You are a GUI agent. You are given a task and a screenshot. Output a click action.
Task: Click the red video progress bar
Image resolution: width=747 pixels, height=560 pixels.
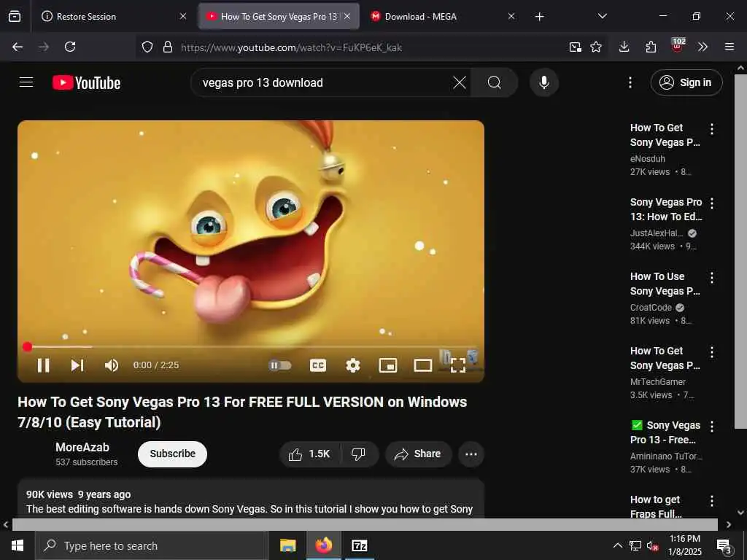(251, 346)
